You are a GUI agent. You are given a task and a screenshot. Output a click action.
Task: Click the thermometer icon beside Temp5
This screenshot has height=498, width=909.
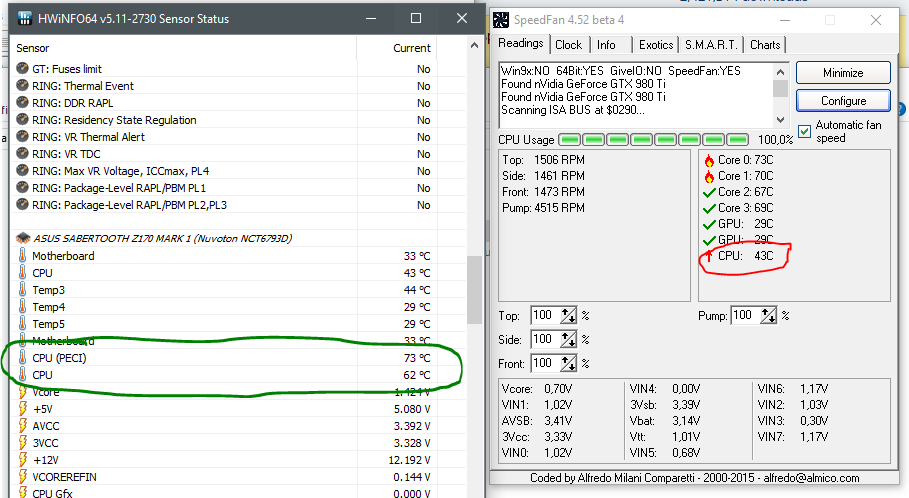[x=23, y=323]
